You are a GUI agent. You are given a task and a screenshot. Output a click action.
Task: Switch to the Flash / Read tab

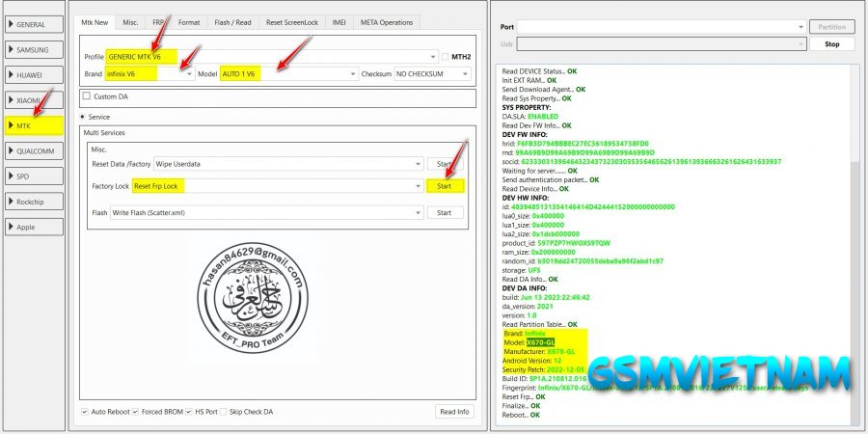[233, 23]
